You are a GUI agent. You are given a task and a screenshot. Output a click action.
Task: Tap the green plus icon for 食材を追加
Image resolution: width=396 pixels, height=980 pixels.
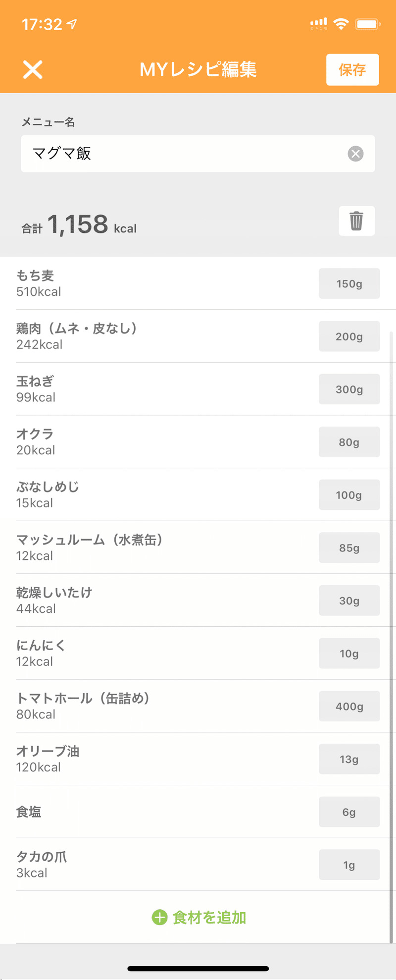coord(159,918)
